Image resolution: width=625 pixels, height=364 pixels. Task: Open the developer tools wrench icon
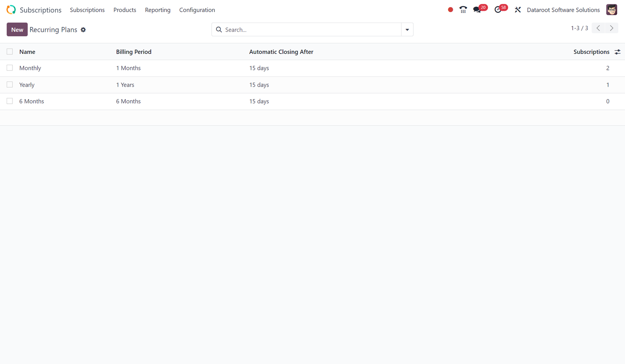pyautogui.click(x=518, y=10)
